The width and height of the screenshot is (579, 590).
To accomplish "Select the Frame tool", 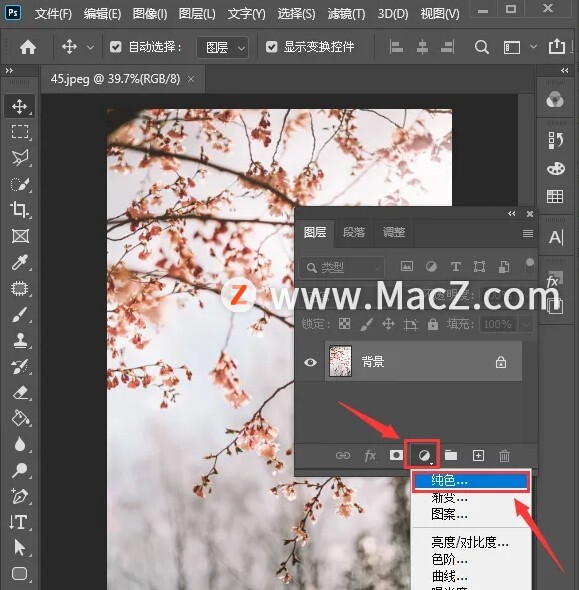I will tap(20, 236).
